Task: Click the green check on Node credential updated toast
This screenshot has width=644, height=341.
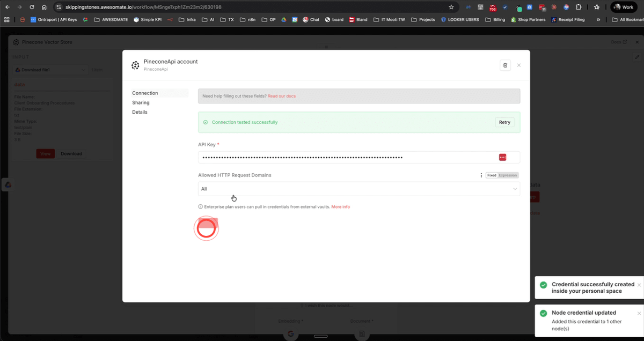Action: [x=543, y=313]
